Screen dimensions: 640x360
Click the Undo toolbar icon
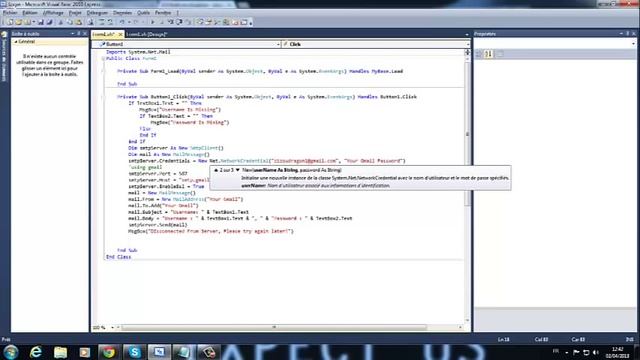[122, 22]
